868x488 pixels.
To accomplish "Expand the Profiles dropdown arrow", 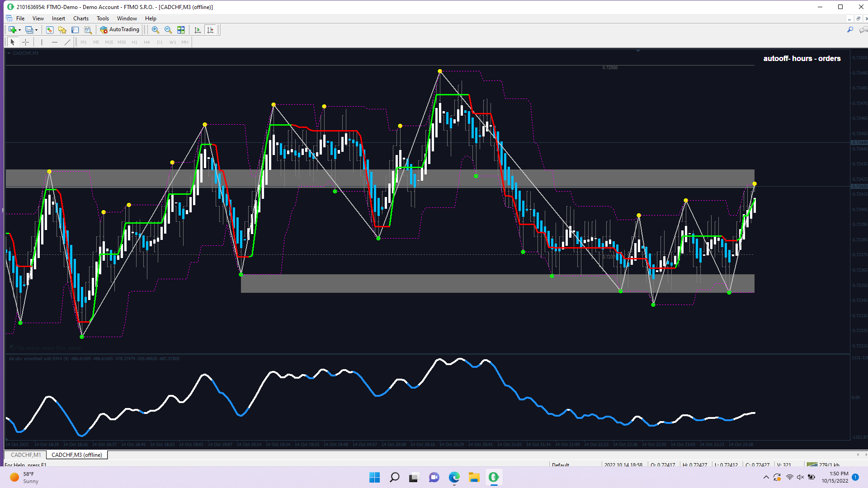I will click(x=36, y=30).
